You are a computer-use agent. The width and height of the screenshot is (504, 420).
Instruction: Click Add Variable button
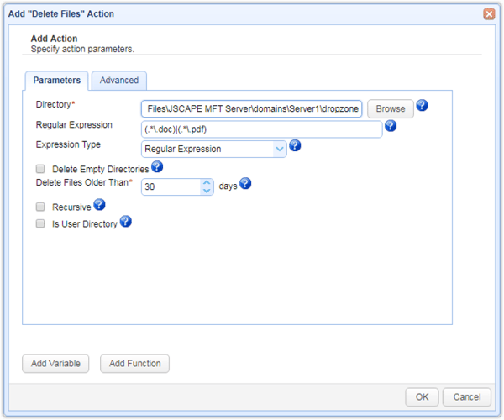[x=55, y=364]
